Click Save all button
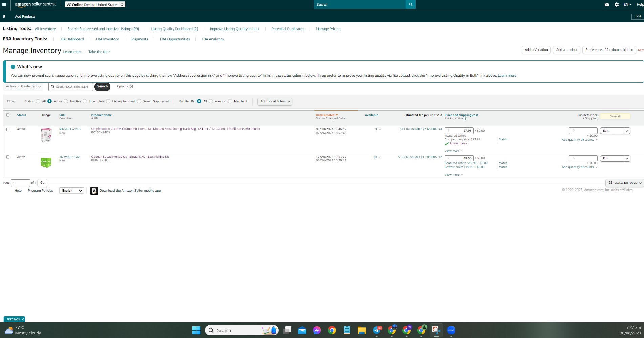Viewport: 644px width, 338px height. pyautogui.click(x=615, y=117)
